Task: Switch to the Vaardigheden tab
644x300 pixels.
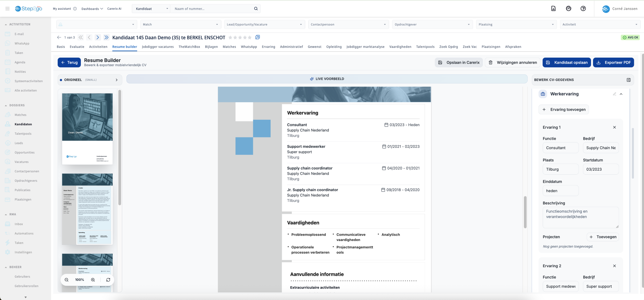Action: point(400,47)
